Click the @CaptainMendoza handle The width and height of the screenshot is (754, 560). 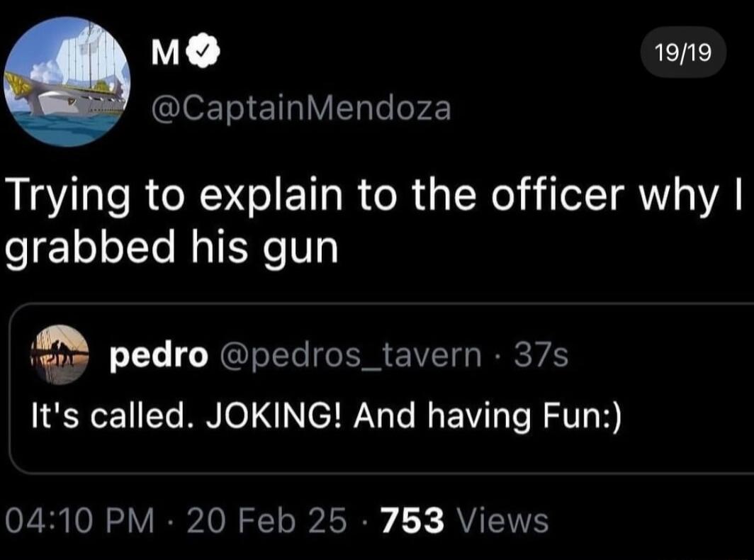point(300,108)
